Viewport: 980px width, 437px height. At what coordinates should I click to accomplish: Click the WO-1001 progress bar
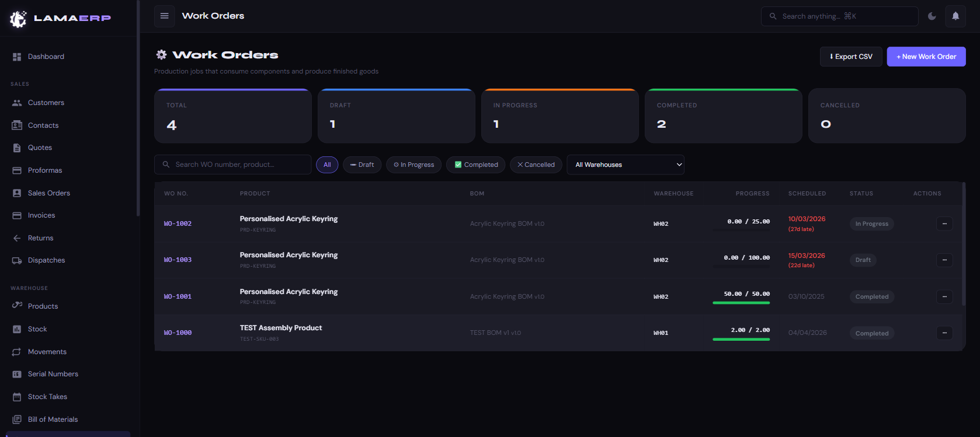(741, 303)
